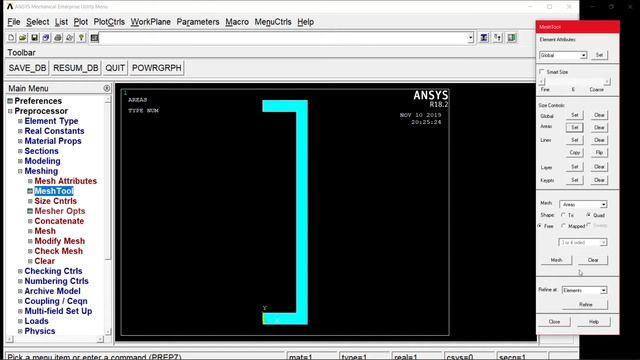The image size is (640, 360).
Task: Toggle the Smart Size checkbox
Action: pos(542,72)
